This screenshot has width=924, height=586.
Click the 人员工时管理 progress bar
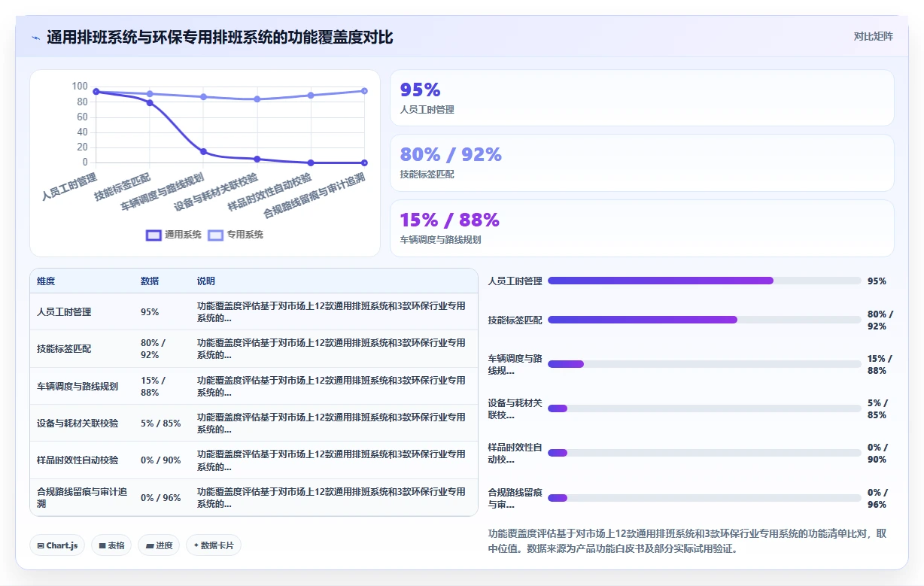tap(704, 281)
